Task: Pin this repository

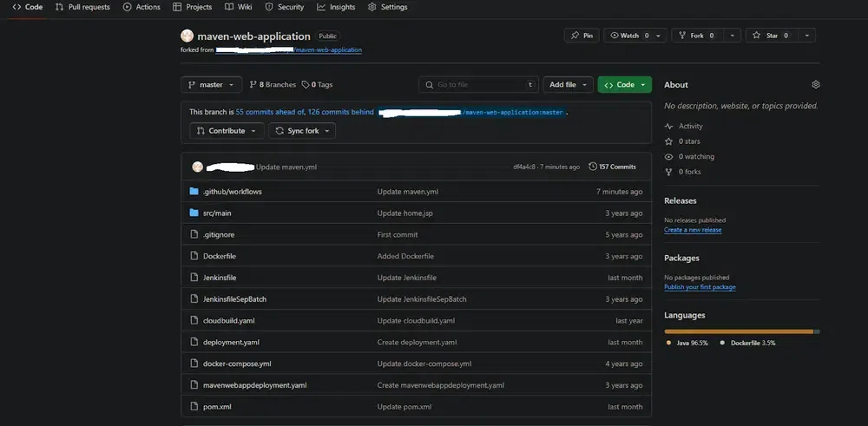Action: (x=582, y=36)
